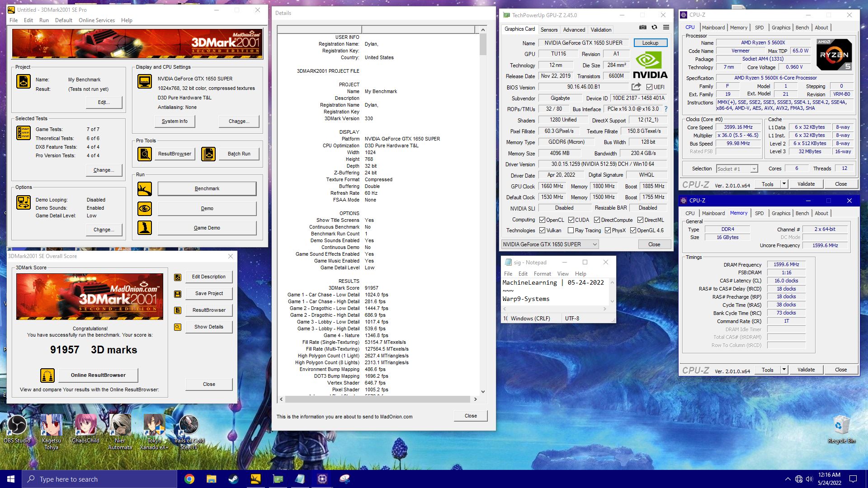Open Google Chrome from the taskbar

click(189, 479)
